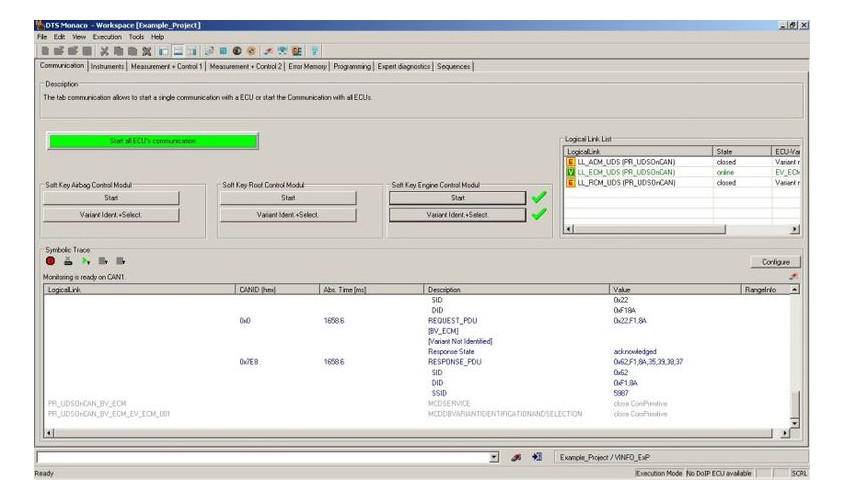Viewport: 843px width, 500px height.
Task: Click the grayed-out New document toolbar icon
Action: (x=45, y=51)
